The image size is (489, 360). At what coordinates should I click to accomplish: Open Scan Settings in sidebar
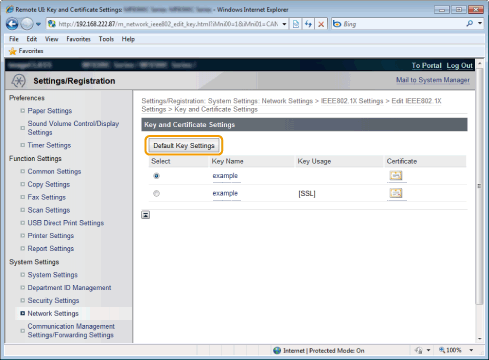coord(49,210)
